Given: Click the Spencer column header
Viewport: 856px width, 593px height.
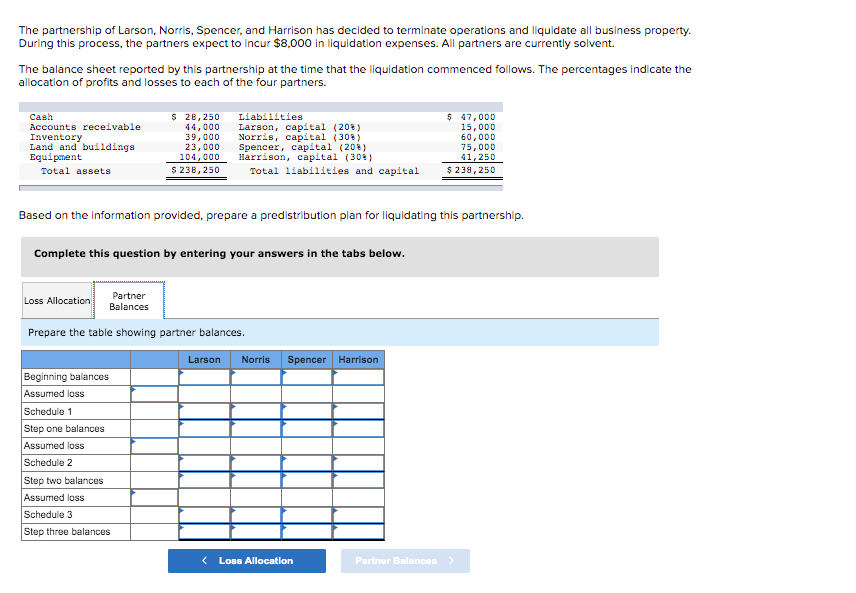Looking at the screenshot, I should (307, 360).
